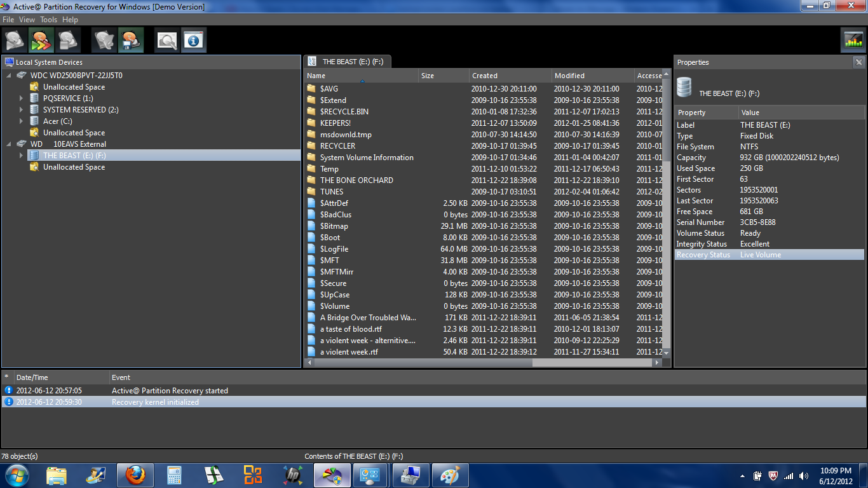The height and width of the screenshot is (488, 868).
Task: Click the volume speaker tray icon
Action: tap(804, 475)
